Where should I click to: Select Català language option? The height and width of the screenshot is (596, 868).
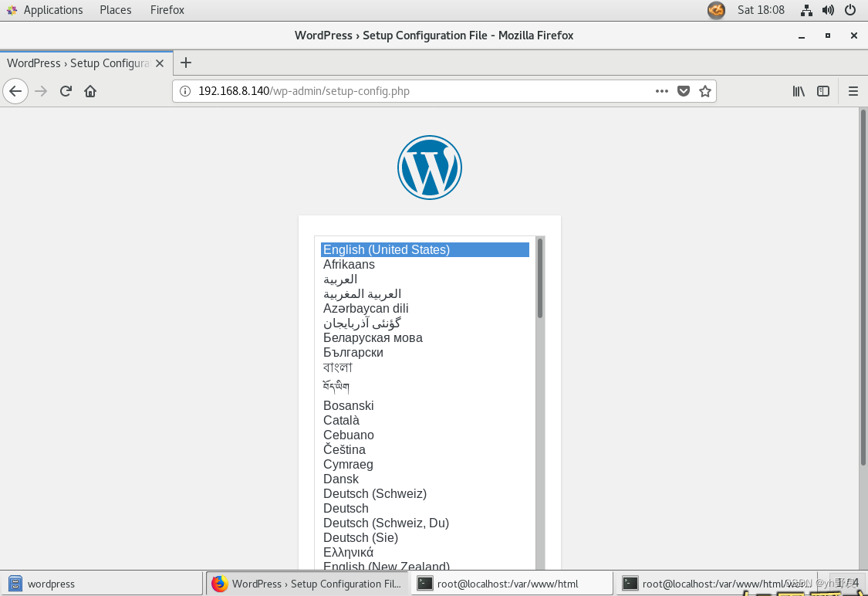424,421
